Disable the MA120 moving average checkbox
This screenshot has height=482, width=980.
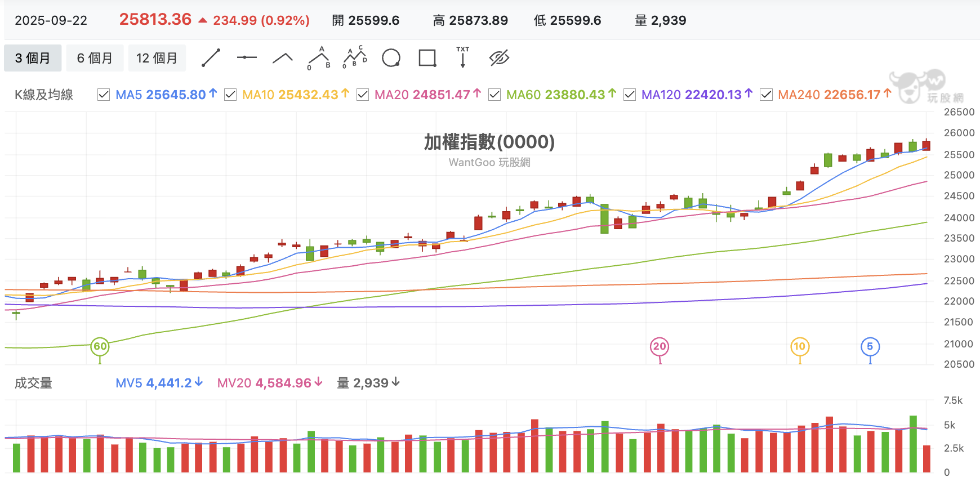(630, 95)
